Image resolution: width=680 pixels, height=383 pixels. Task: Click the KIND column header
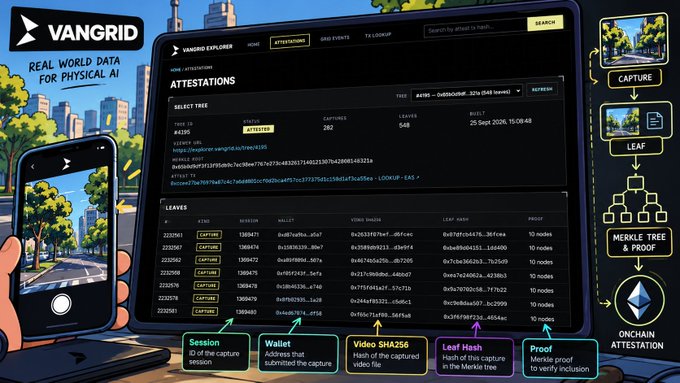(x=203, y=221)
